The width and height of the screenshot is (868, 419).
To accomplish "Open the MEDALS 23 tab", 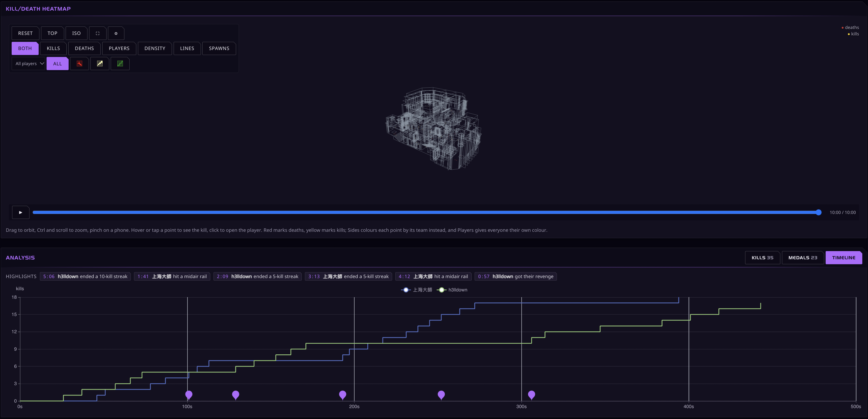I will click(803, 258).
